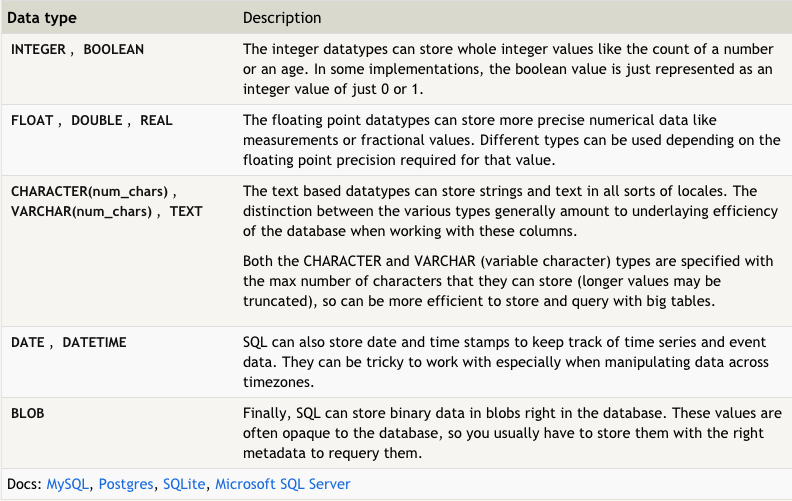Screen dimensions: 792x501
Task: Click the DOUBLE data type label
Action: [98, 120]
